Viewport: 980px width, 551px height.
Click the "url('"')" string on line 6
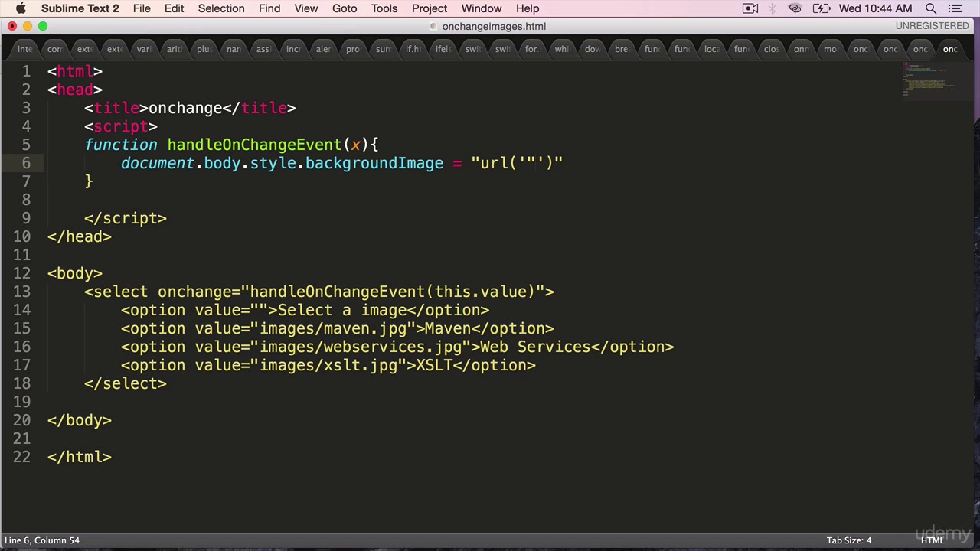[x=517, y=163]
